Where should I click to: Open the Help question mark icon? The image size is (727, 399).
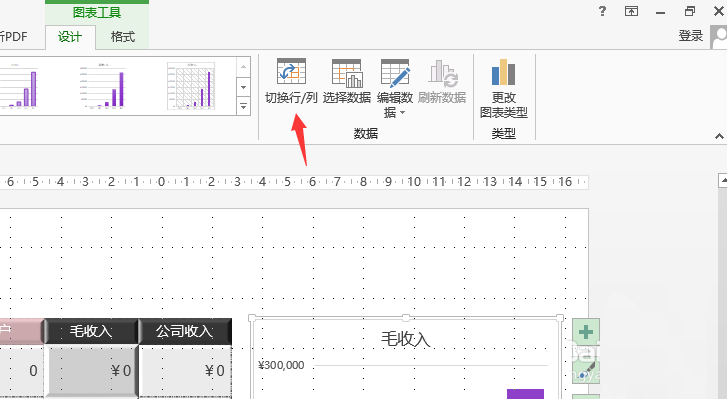[x=602, y=11]
